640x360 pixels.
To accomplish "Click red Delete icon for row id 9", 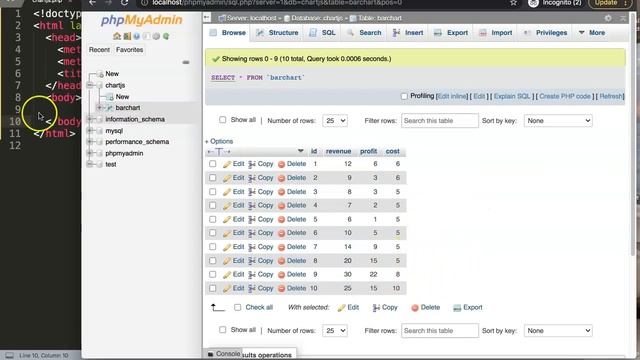I will coord(281,275).
